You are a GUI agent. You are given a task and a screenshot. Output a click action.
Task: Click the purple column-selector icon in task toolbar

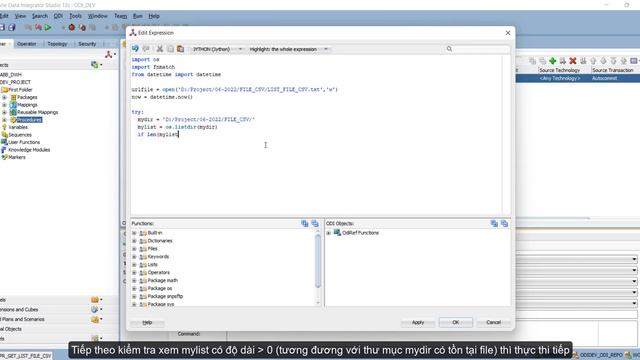pyautogui.click(x=634, y=61)
